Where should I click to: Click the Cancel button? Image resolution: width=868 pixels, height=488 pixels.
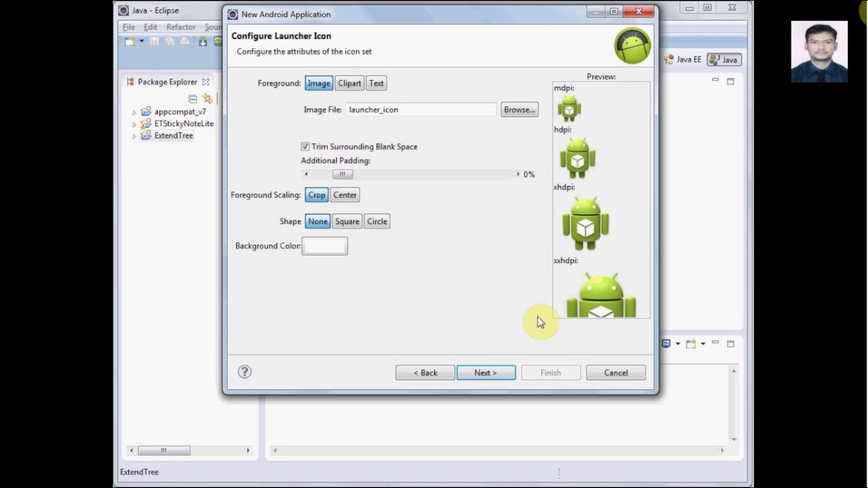(x=616, y=373)
